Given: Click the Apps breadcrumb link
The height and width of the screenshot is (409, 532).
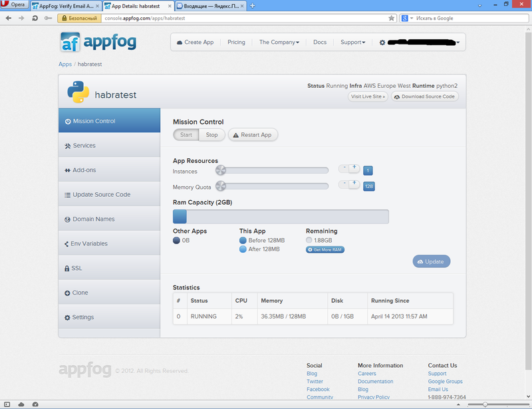Looking at the screenshot, I should [x=65, y=64].
